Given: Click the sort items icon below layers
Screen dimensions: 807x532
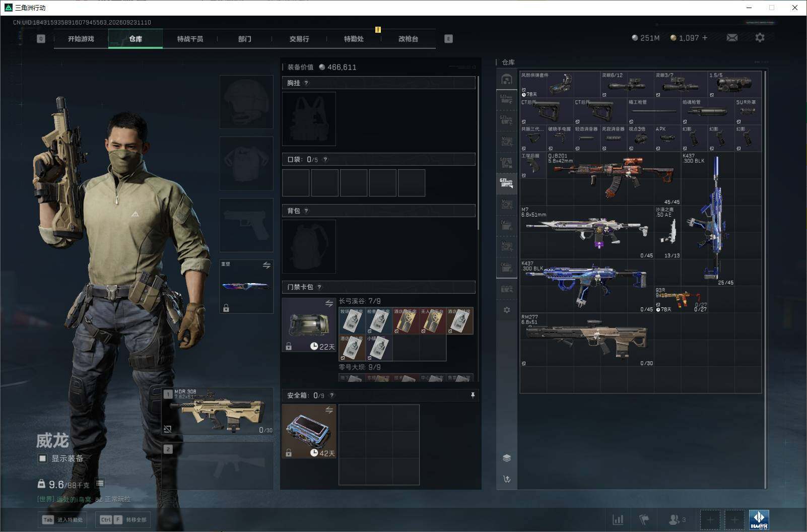Looking at the screenshot, I should [x=507, y=479].
